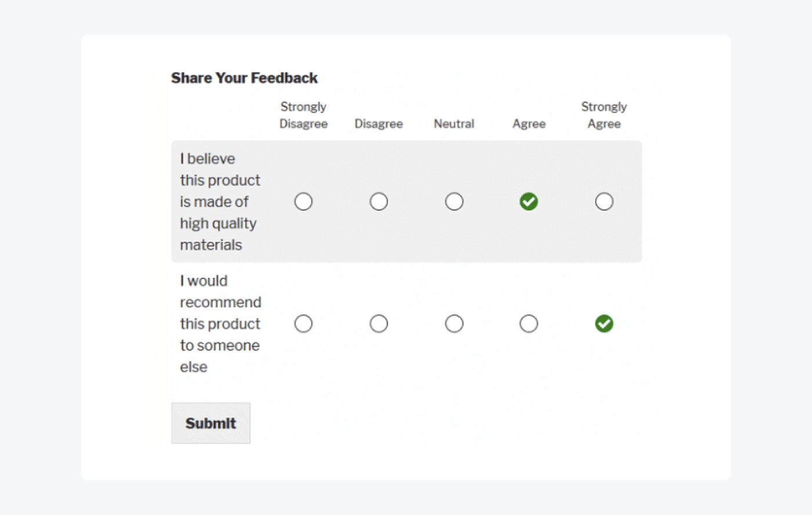
Task: Click the quality materials statement text
Action: tap(220, 201)
